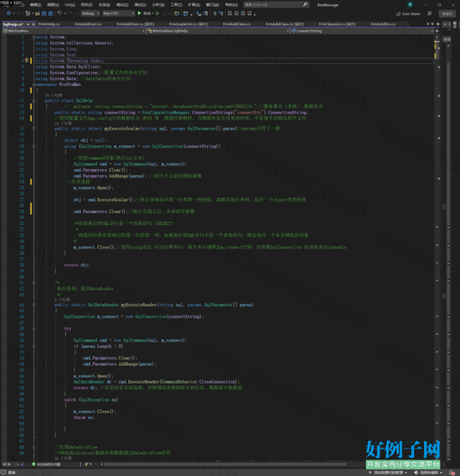460x476 pixels.
Task: Start debugging with the green play icon
Action: tap(139, 13)
